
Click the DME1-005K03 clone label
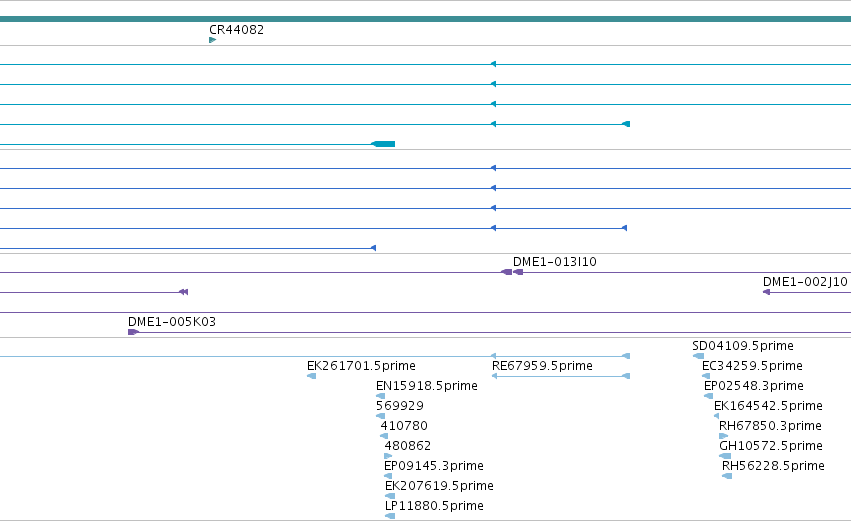click(172, 322)
